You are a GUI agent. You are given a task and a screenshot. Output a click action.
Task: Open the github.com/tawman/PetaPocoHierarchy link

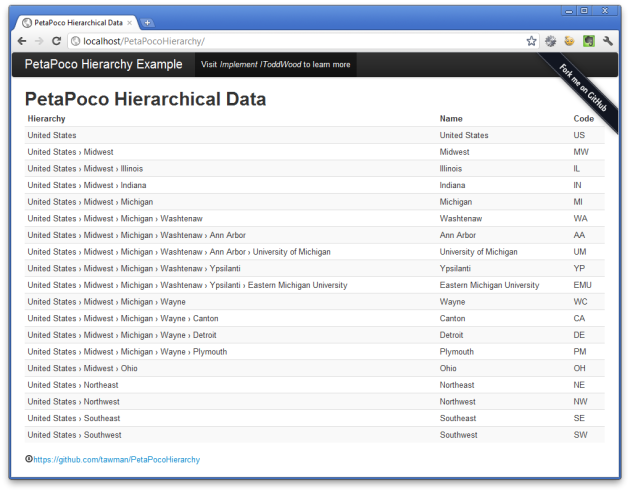point(117,459)
